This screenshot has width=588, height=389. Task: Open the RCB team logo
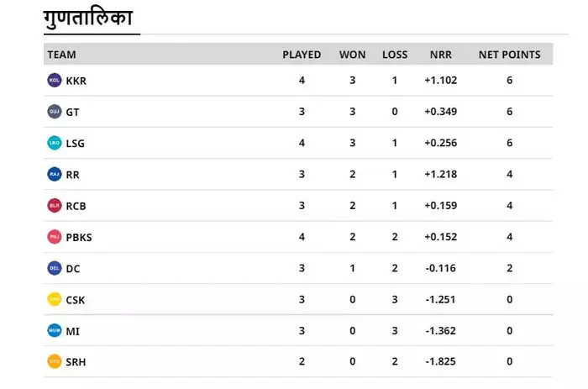[x=55, y=206]
